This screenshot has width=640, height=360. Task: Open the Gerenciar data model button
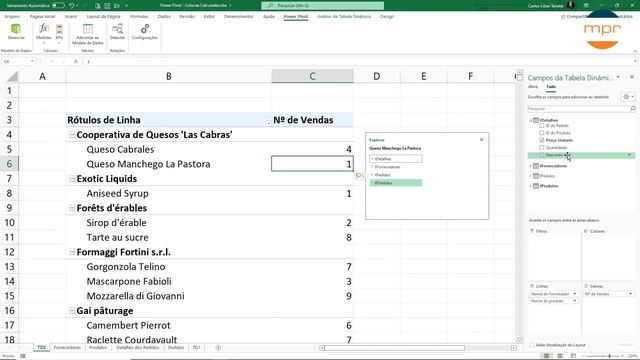click(16, 32)
